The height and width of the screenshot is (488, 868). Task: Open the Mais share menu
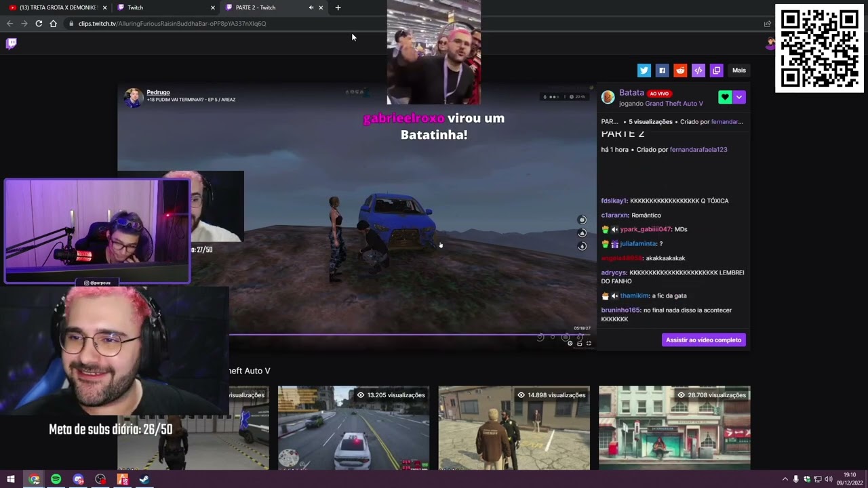pyautogui.click(x=738, y=70)
